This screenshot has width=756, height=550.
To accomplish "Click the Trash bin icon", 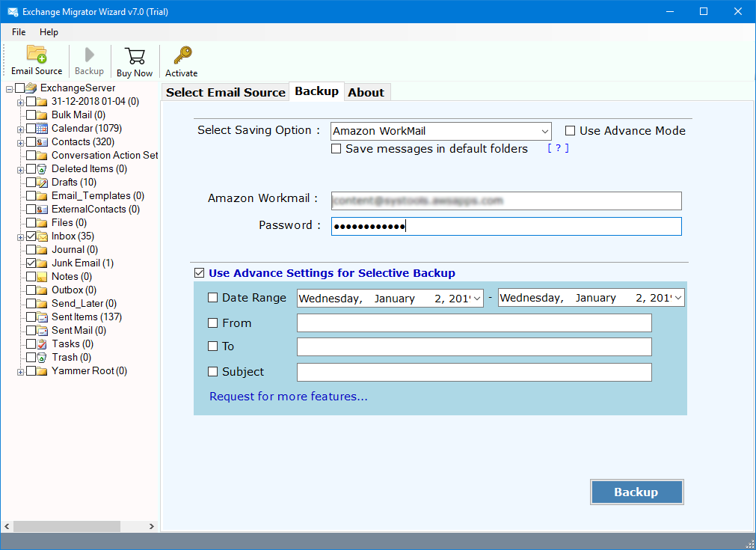I will (x=42, y=358).
